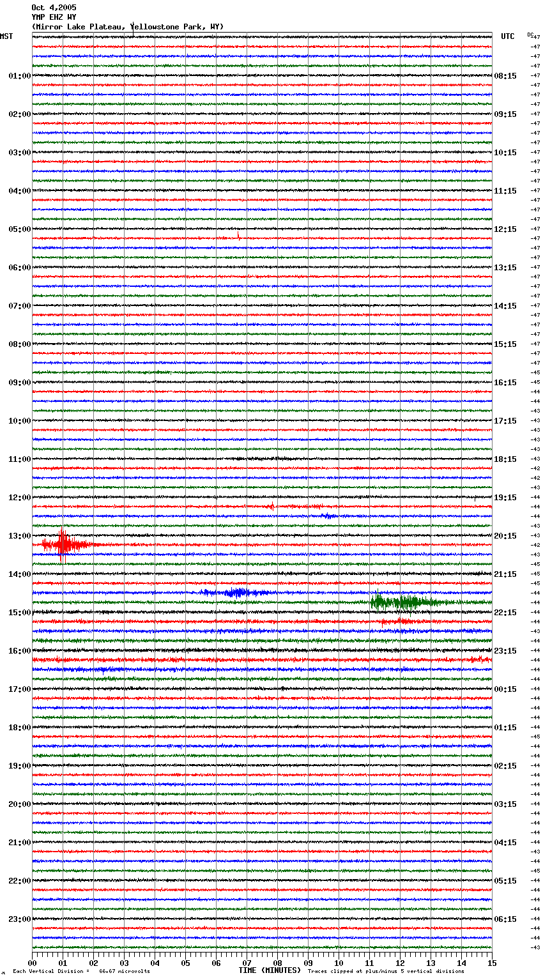Screen dimensions: 543x980
Task: Click the 'Each Vertical Division = 66.67 microvolts' note
Action: (x=81, y=972)
